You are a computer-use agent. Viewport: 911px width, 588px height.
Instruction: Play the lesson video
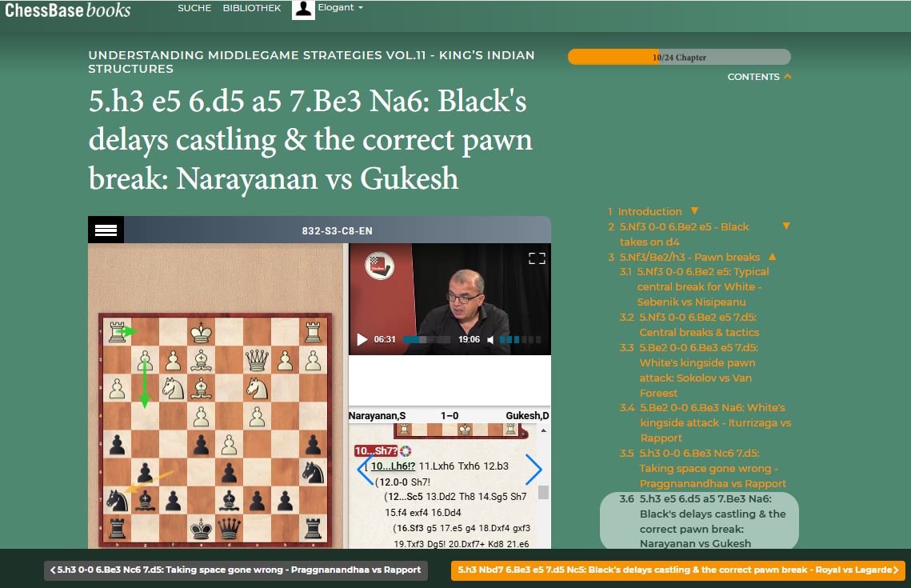click(362, 339)
